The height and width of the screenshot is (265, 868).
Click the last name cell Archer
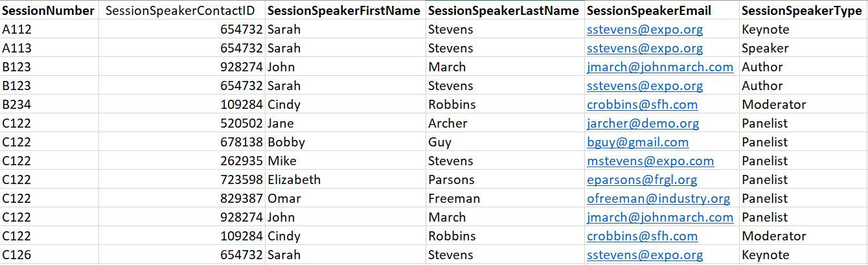click(505, 124)
